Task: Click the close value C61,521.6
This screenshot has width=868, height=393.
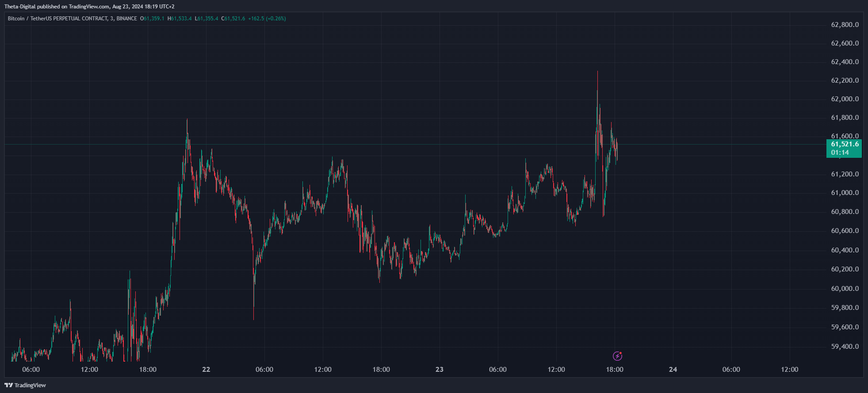Action: [233, 19]
